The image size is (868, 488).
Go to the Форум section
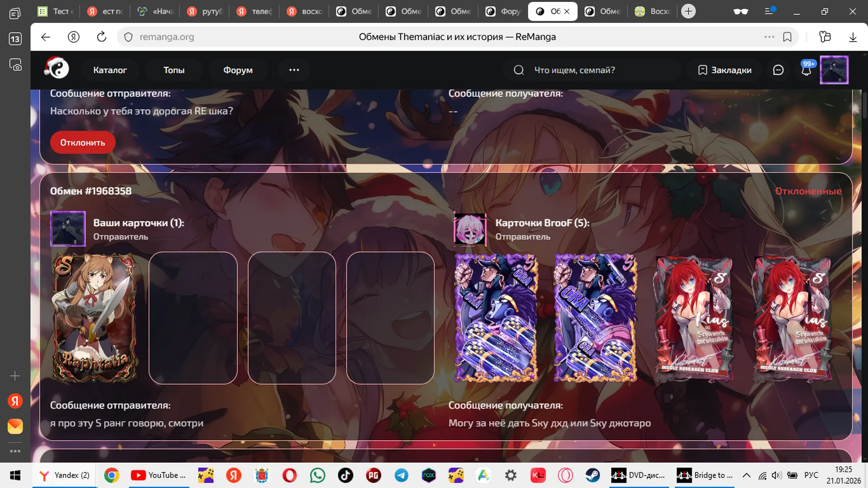238,70
